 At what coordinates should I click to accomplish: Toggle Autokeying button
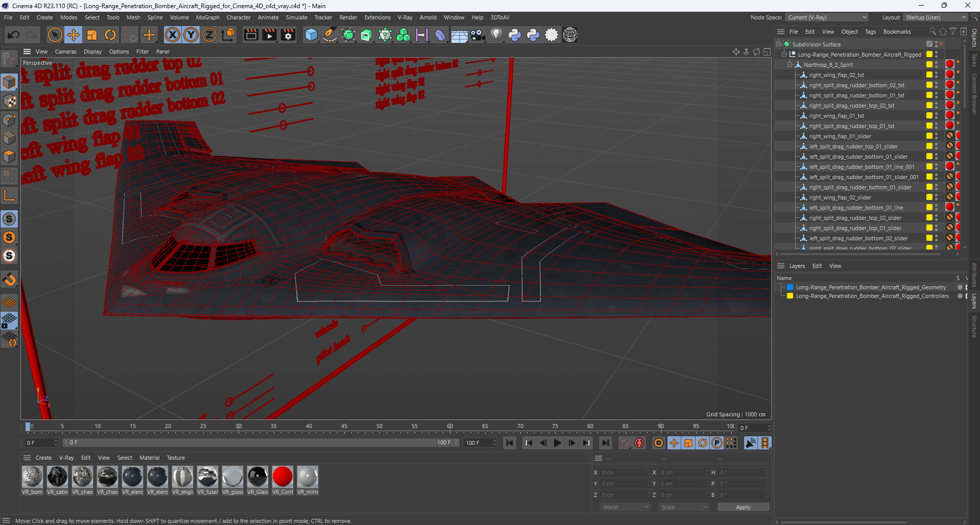point(639,443)
